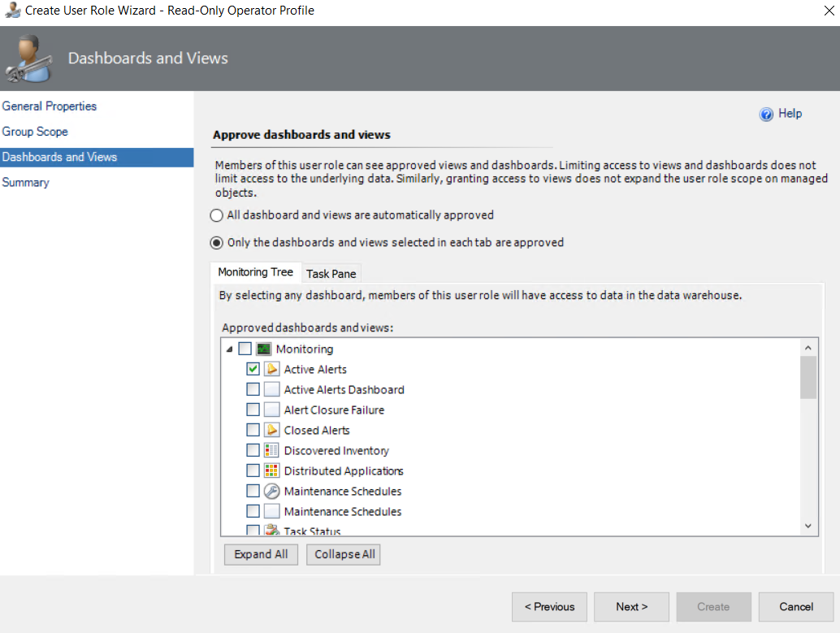This screenshot has height=633, width=840.
Task: Click the Distributed Applications grid icon
Action: pos(272,471)
